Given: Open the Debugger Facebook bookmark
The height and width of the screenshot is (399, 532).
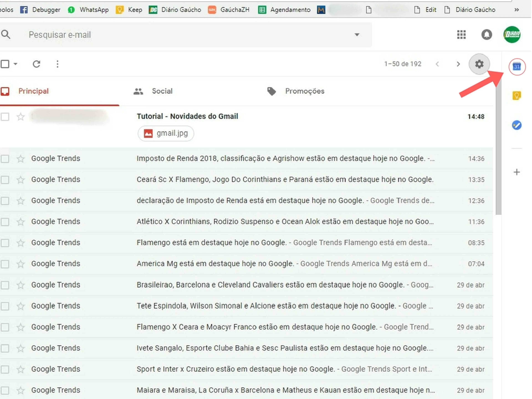Looking at the screenshot, I should (40, 10).
